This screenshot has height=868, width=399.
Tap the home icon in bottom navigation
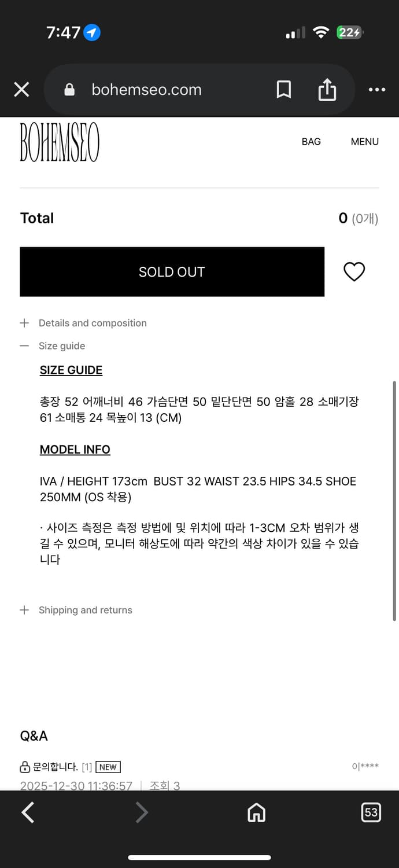(256, 812)
